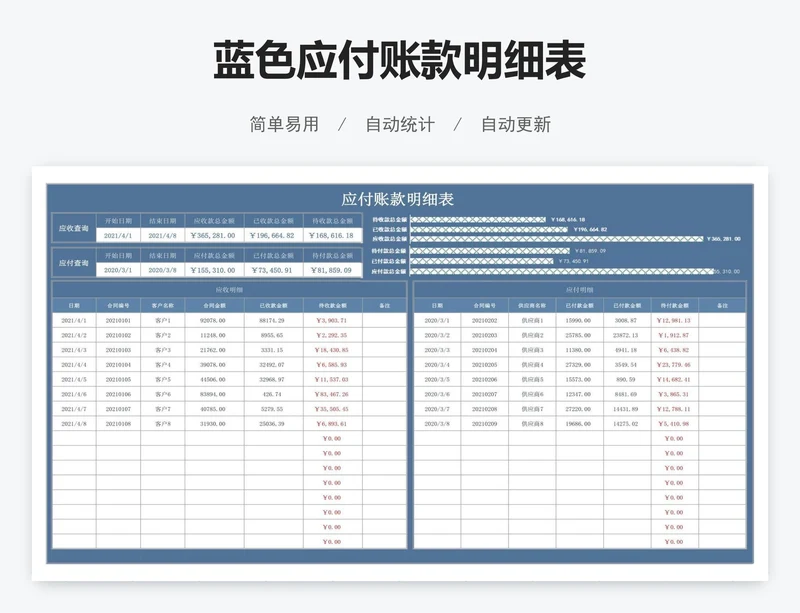Screen dimensions: 800x613
Task: Select contract number 20210209 cell
Action: 485,424
